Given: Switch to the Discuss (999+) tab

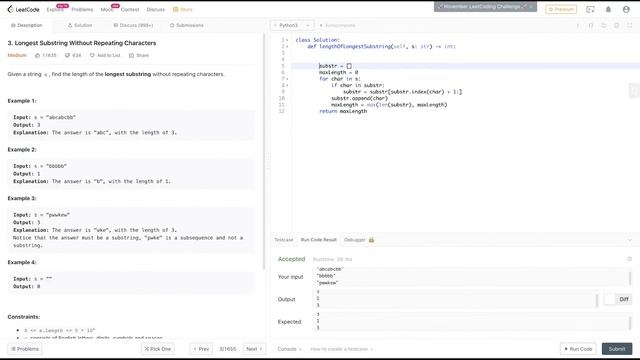Looking at the screenshot, I should (x=133, y=25).
